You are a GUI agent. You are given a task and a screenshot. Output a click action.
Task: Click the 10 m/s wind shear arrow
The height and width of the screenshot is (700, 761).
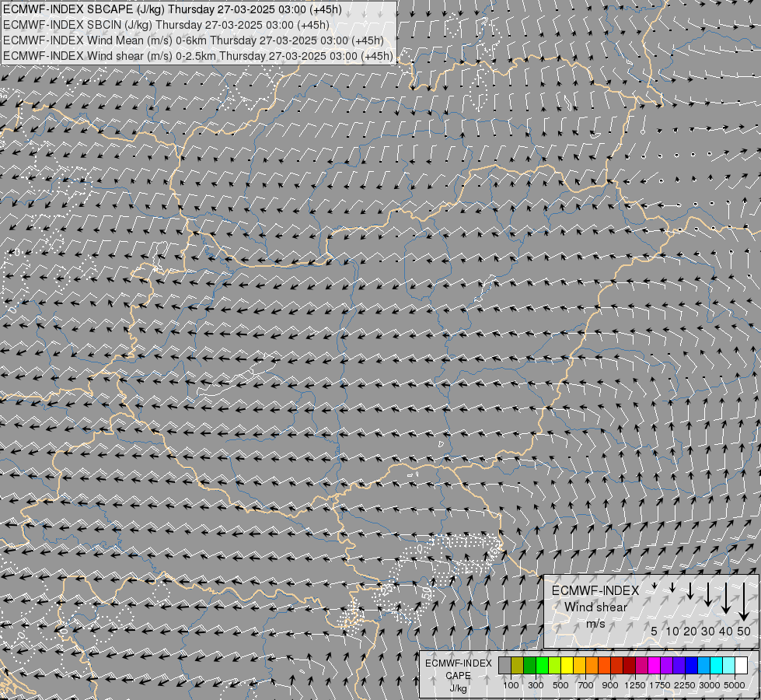672,588
